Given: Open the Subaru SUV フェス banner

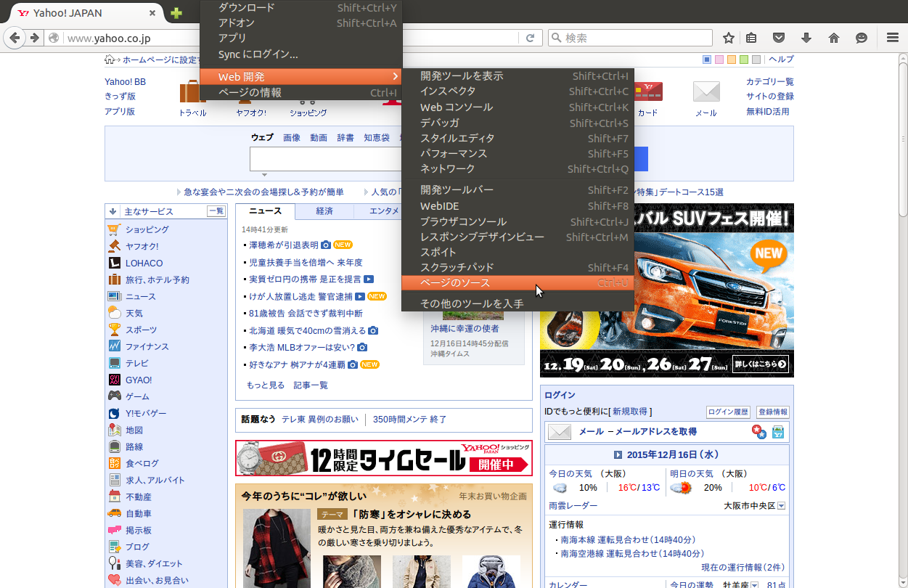Looking at the screenshot, I should (667, 290).
